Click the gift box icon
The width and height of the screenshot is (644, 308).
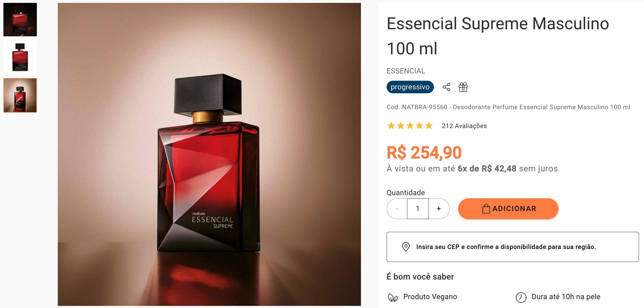(463, 87)
